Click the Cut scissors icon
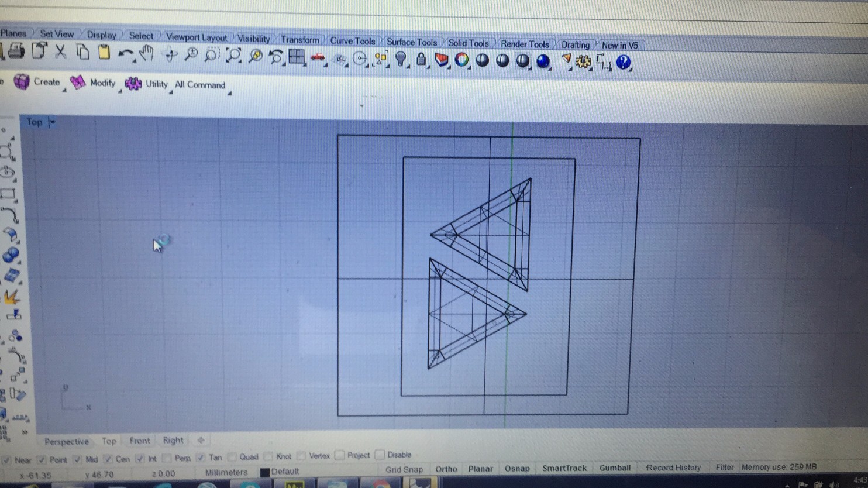Image resolution: width=868 pixels, height=488 pixels. point(60,51)
